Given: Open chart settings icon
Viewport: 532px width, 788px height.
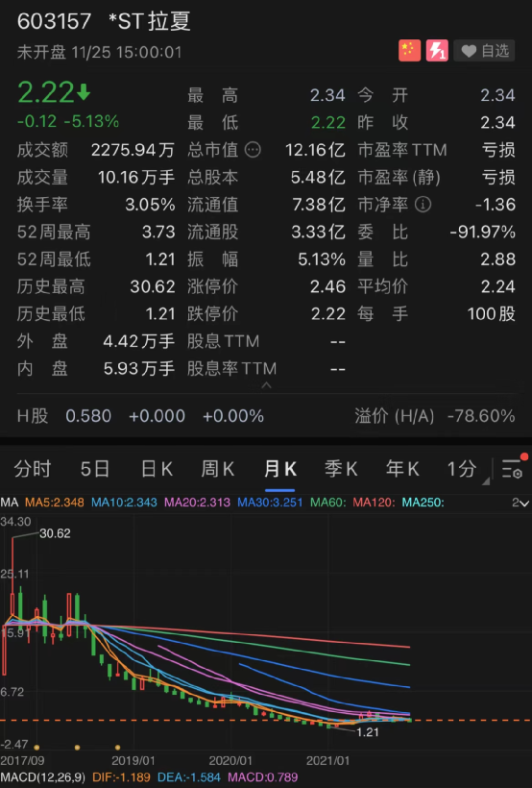Looking at the screenshot, I should tap(513, 467).
